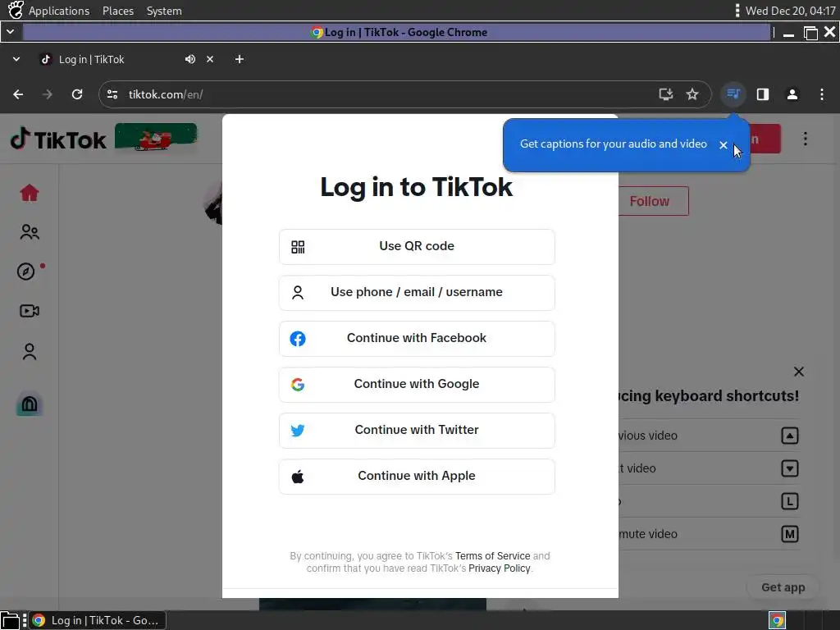This screenshot has width=840, height=630.
Task: Continue with Apple login
Action: pos(417,477)
